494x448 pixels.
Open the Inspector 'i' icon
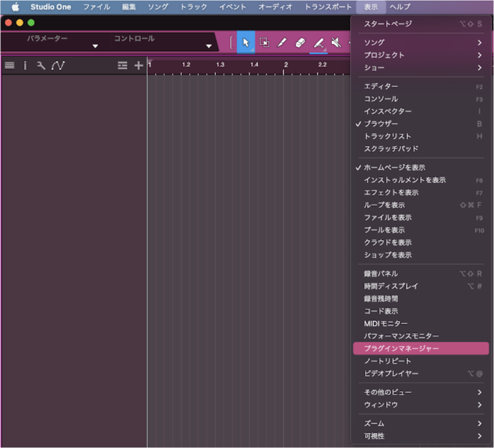25,66
